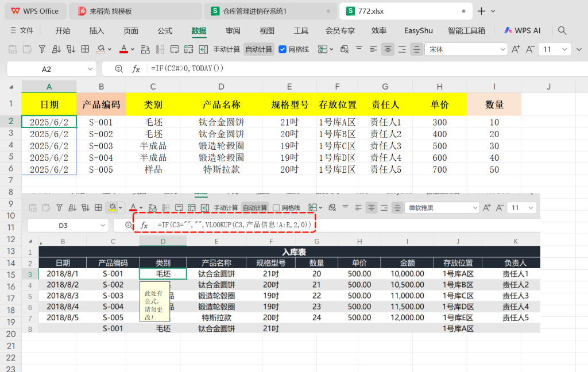Click the cell borders grid icon
The width and height of the screenshot is (588, 372).
coord(85,49)
